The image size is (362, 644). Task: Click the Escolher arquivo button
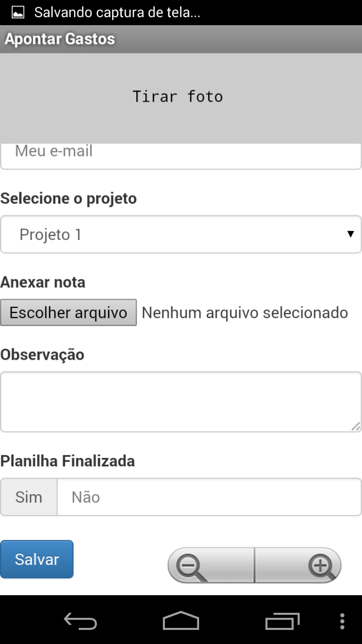point(68,312)
